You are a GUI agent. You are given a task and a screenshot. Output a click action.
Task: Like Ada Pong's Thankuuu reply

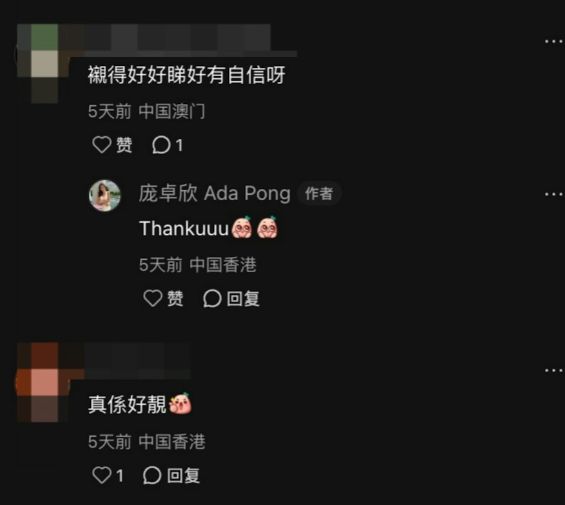point(163,298)
